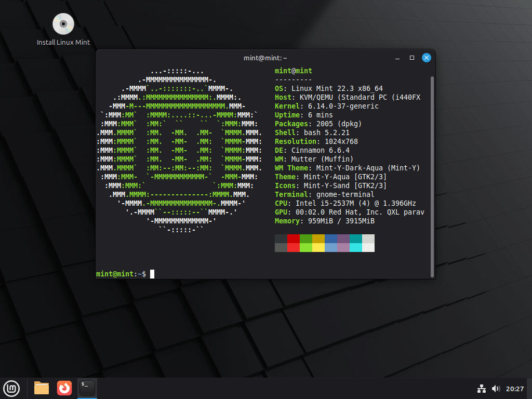Click the red color block in neofetch palette
This screenshot has width=532, height=399.
(294, 243)
